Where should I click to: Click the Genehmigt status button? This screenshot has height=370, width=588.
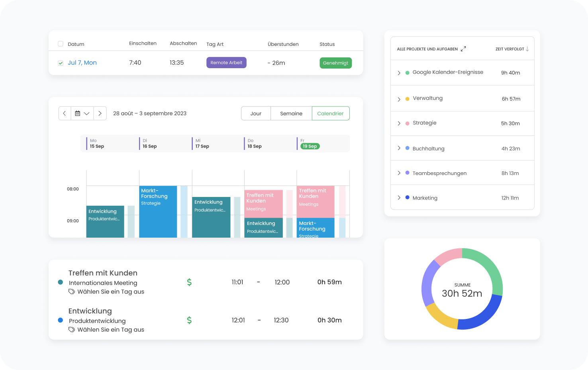[x=335, y=63]
